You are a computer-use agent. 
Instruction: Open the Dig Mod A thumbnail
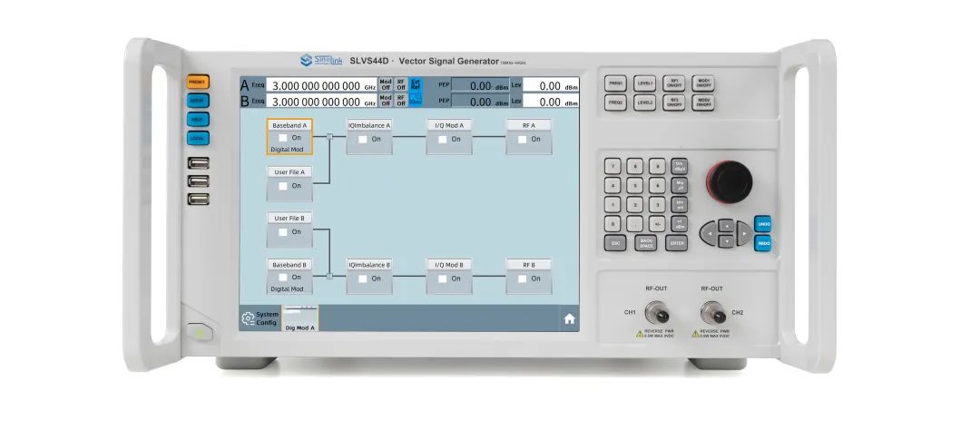[x=300, y=318]
